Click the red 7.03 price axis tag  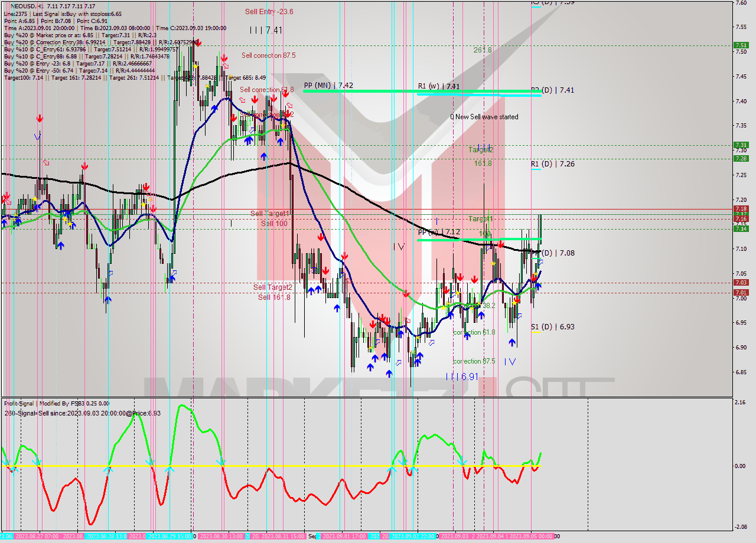tap(741, 283)
